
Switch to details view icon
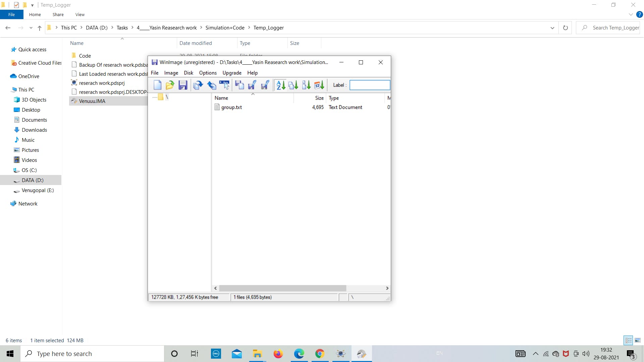tap(628, 340)
